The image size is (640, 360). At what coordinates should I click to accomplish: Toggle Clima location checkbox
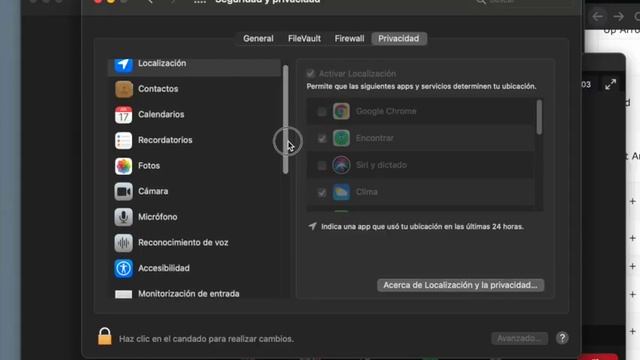coord(322,192)
